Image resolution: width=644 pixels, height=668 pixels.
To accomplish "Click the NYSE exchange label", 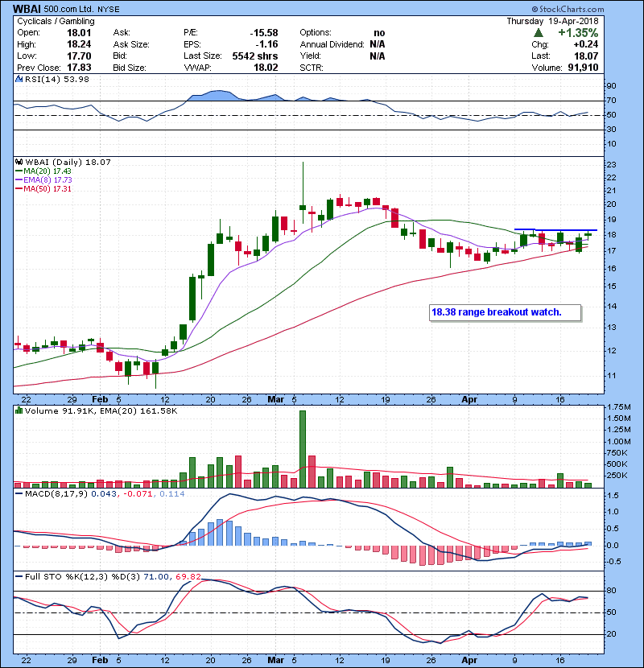I will (x=109, y=9).
